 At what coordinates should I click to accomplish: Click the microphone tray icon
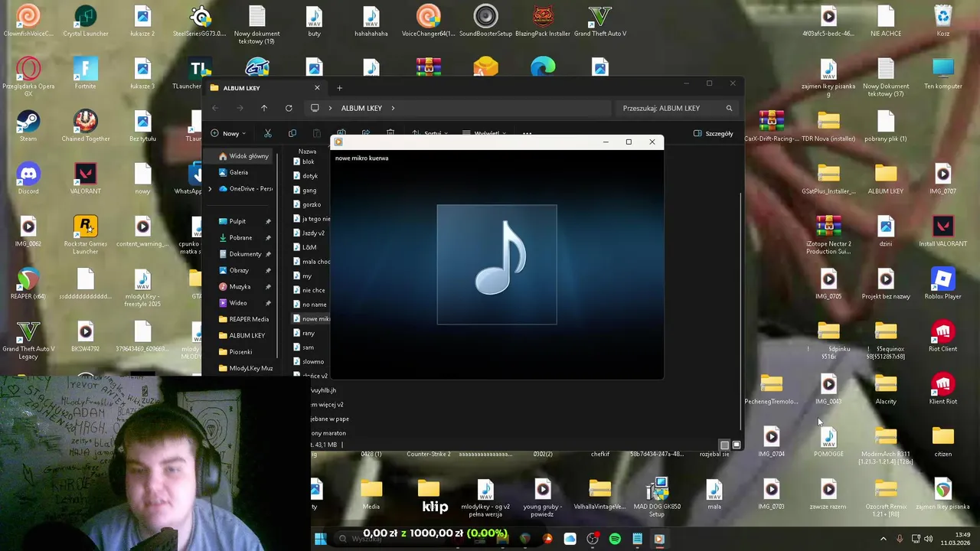tap(900, 539)
